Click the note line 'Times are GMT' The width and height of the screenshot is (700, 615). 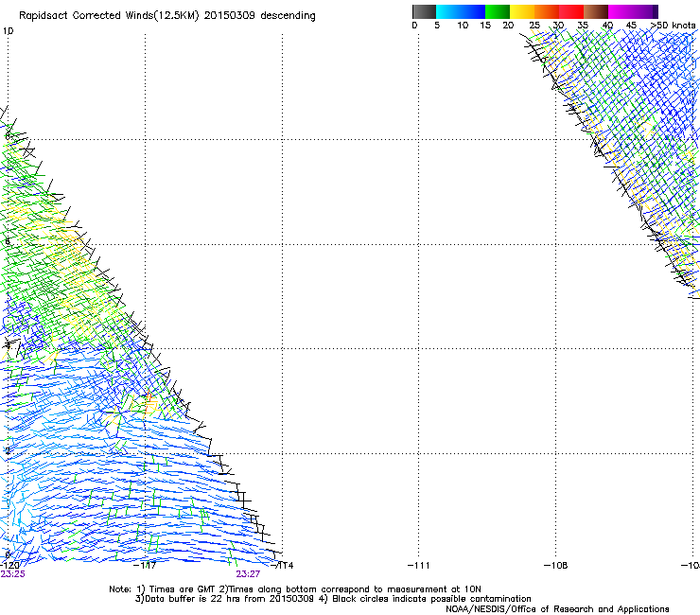click(x=184, y=589)
